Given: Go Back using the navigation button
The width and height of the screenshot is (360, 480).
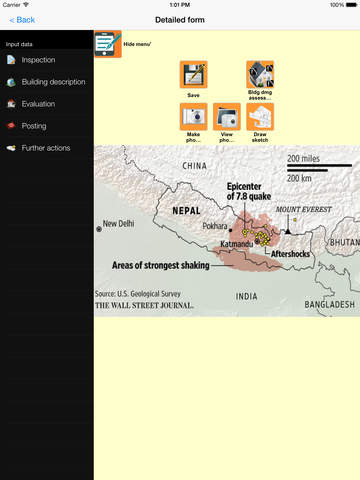Looking at the screenshot, I should [x=22, y=20].
